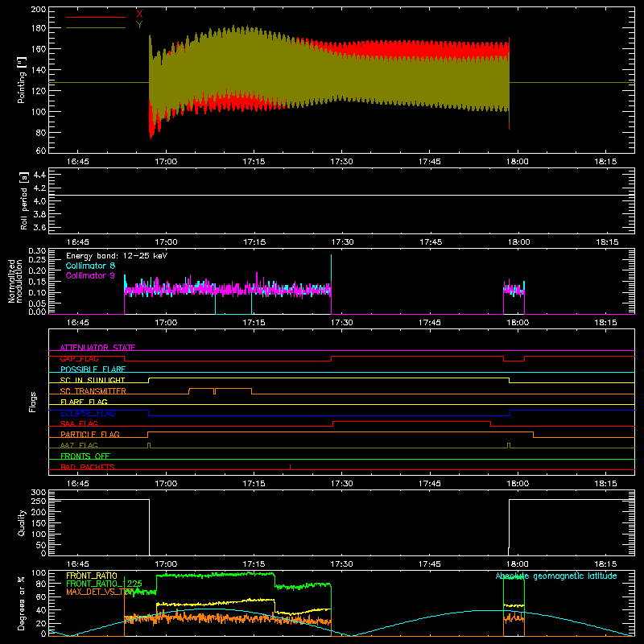Select the POSSIBLE_FLARE label
The width and height of the screenshot is (644, 644).
click(93, 369)
